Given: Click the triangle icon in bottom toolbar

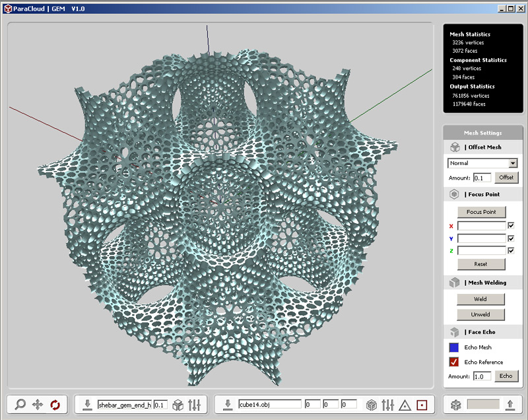Looking at the screenshot, I should pos(405,404).
